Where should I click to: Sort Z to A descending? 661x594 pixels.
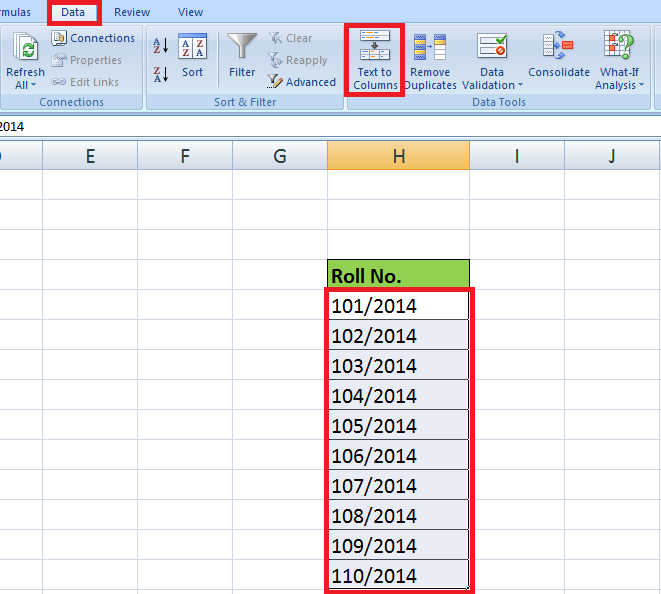click(161, 75)
